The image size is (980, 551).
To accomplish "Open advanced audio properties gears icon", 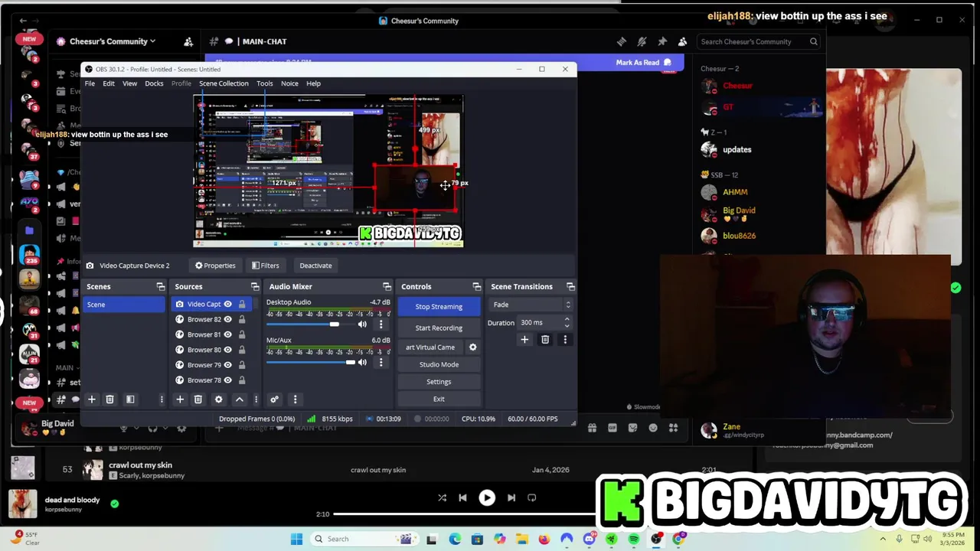I will (x=274, y=399).
